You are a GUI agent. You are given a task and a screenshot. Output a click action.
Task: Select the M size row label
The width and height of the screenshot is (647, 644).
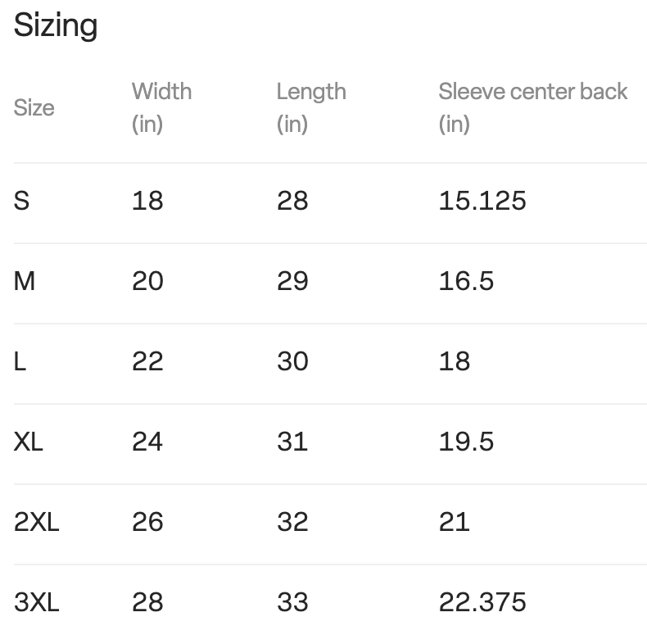coord(25,281)
